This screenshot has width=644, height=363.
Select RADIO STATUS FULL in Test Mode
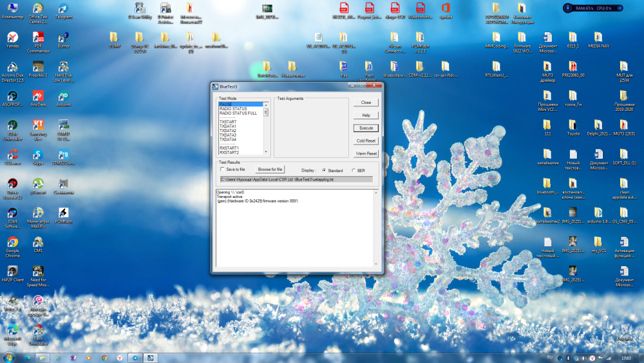[x=238, y=113]
